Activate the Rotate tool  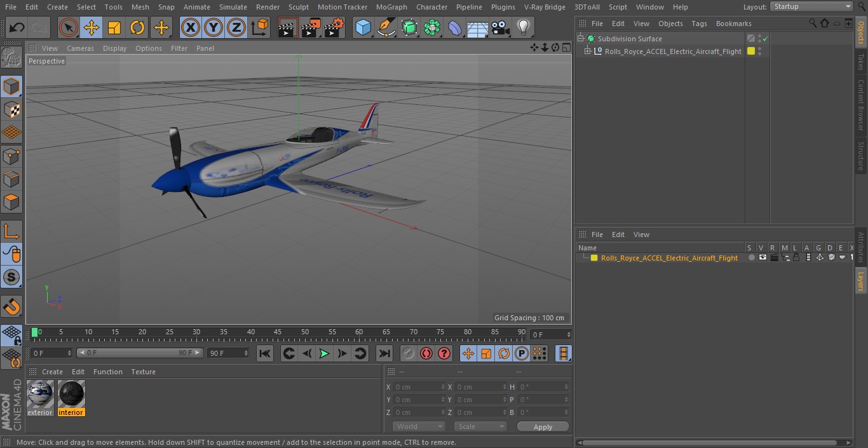137,27
